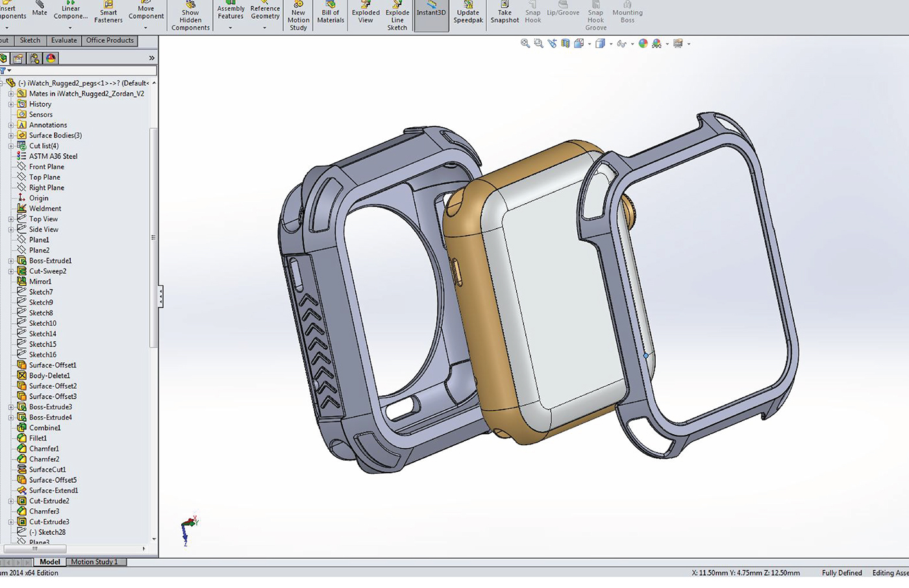Click Exploded View icon
This screenshot has width=909, height=588.
[x=366, y=13]
